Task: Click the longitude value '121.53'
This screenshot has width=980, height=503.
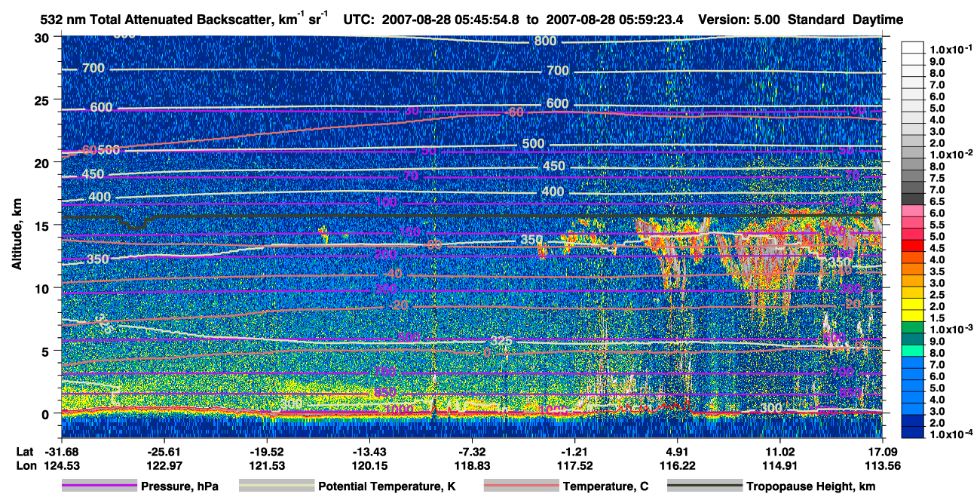Action: [266, 465]
